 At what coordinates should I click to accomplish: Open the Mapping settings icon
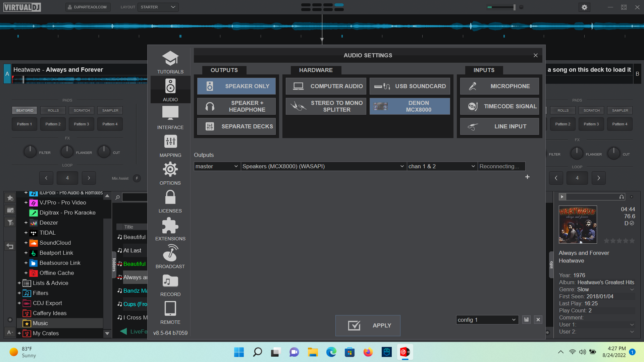coord(170,141)
